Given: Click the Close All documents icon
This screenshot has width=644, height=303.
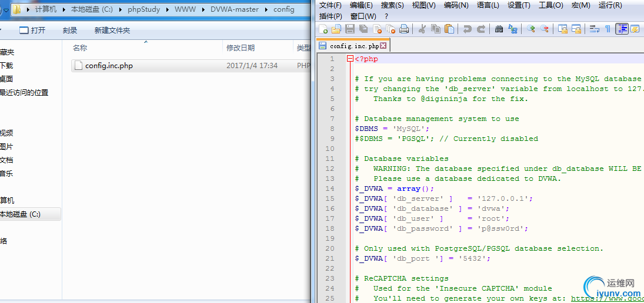Looking at the screenshot, I should click(391, 29).
